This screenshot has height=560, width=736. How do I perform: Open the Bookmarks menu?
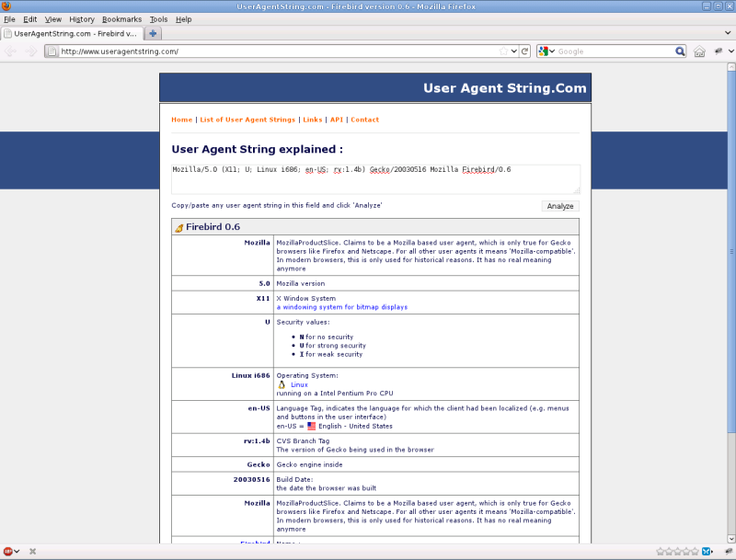tap(121, 19)
